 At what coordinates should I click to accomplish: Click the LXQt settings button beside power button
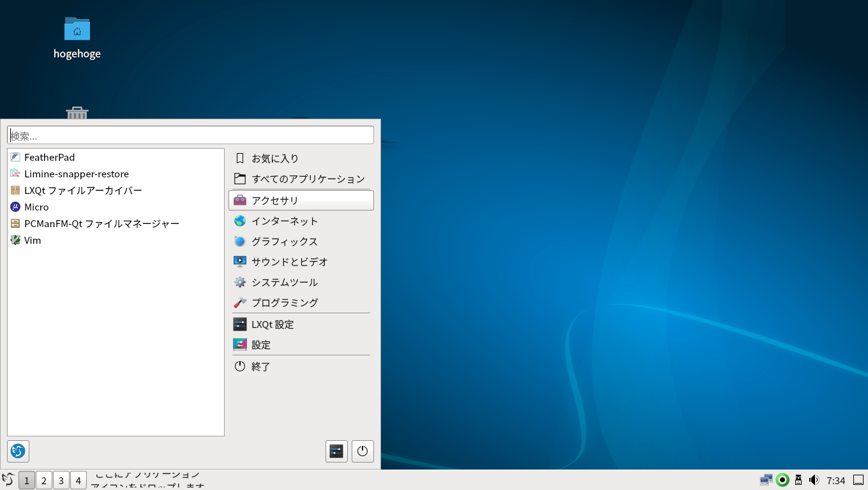[x=336, y=451]
